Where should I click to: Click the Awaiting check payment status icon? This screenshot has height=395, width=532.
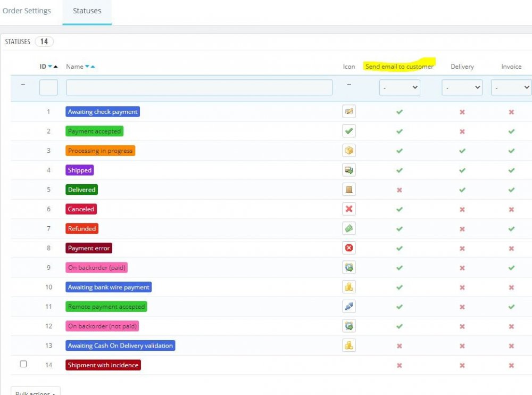click(348, 112)
